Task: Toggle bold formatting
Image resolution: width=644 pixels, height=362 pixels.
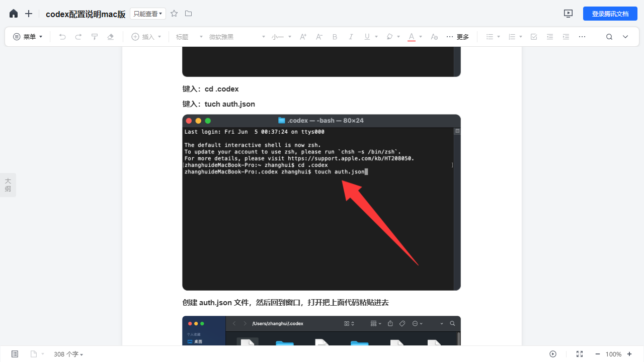Action: (335, 37)
